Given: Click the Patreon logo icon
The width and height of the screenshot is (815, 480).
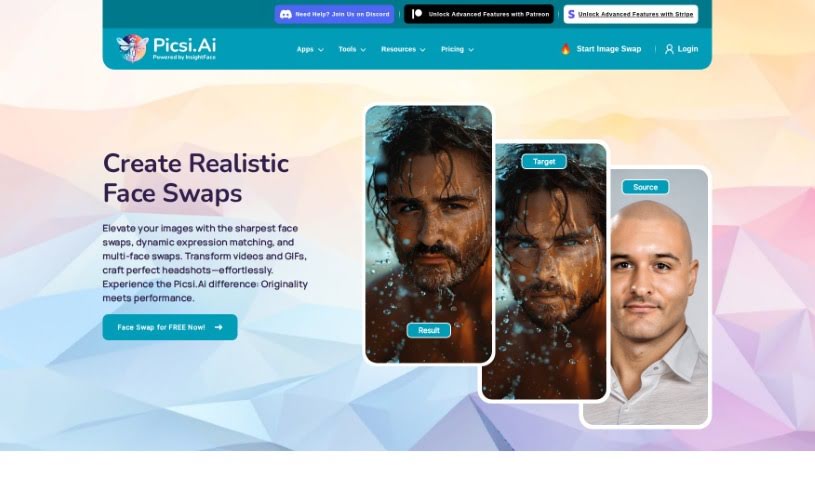Looking at the screenshot, I should [x=417, y=14].
